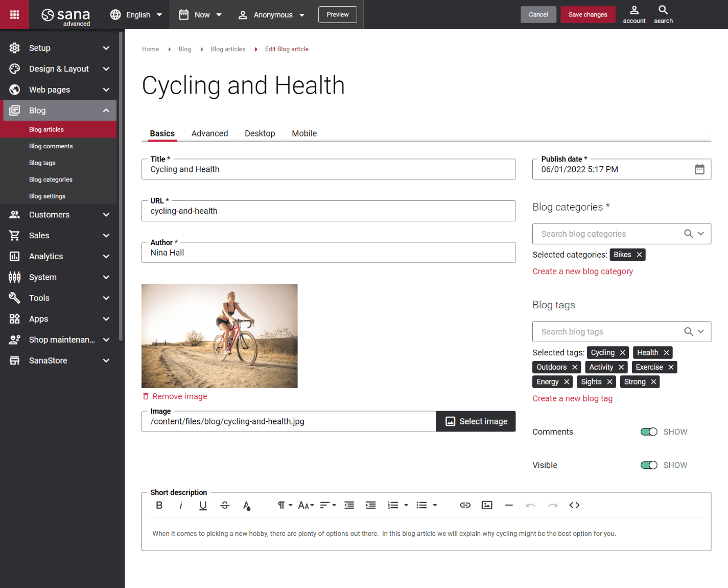Screen dimensions: 728x588
Task: Click the blog categories search magnifier
Action: pos(688,234)
